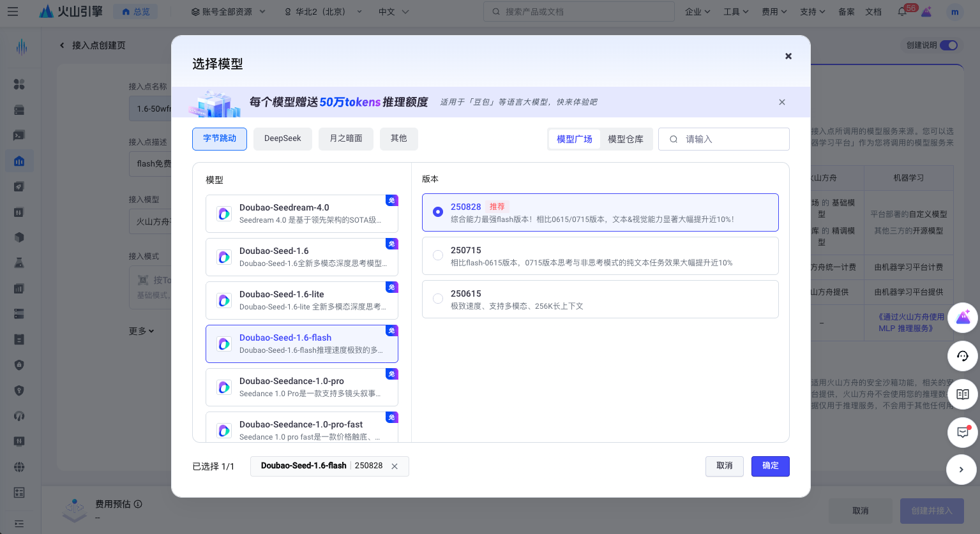Screen dimensions: 980x534
Task: Open the 工具 menu
Action: tap(735, 11)
